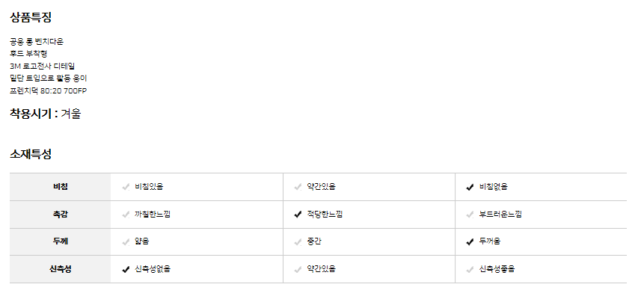The width and height of the screenshot is (644, 302).
Task: Check the 얇음 thickness option
Action: (126, 242)
